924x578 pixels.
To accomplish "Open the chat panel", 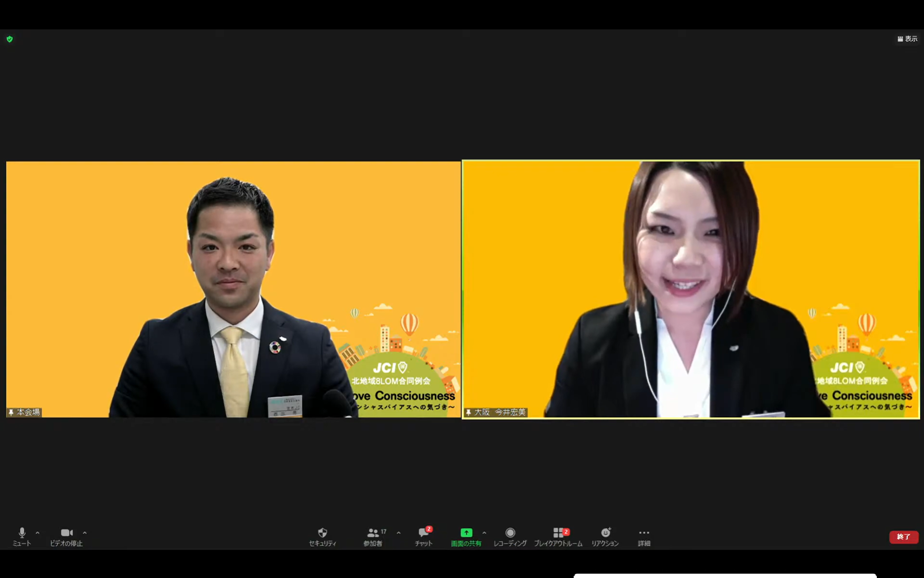I will [x=423, y=536].
